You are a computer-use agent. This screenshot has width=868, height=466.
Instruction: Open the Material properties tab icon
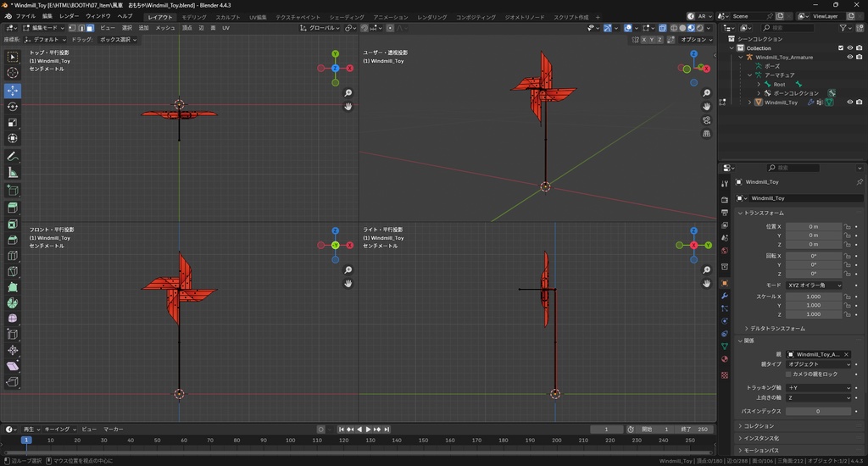(x=725, y=359)
